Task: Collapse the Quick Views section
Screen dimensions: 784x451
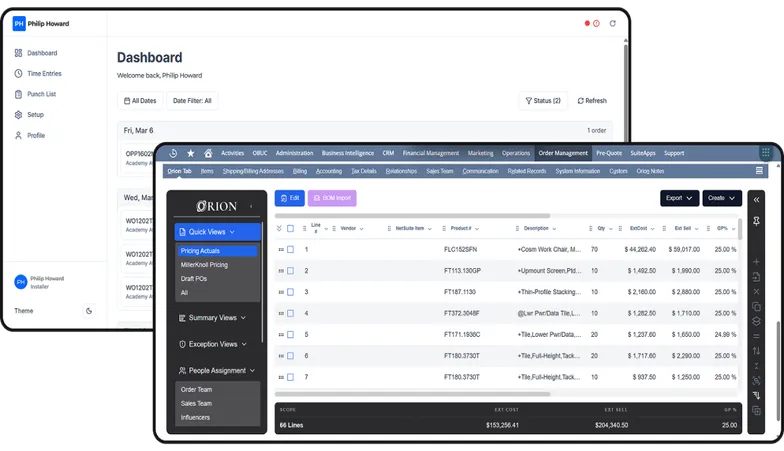Action: tap(218, 232)
